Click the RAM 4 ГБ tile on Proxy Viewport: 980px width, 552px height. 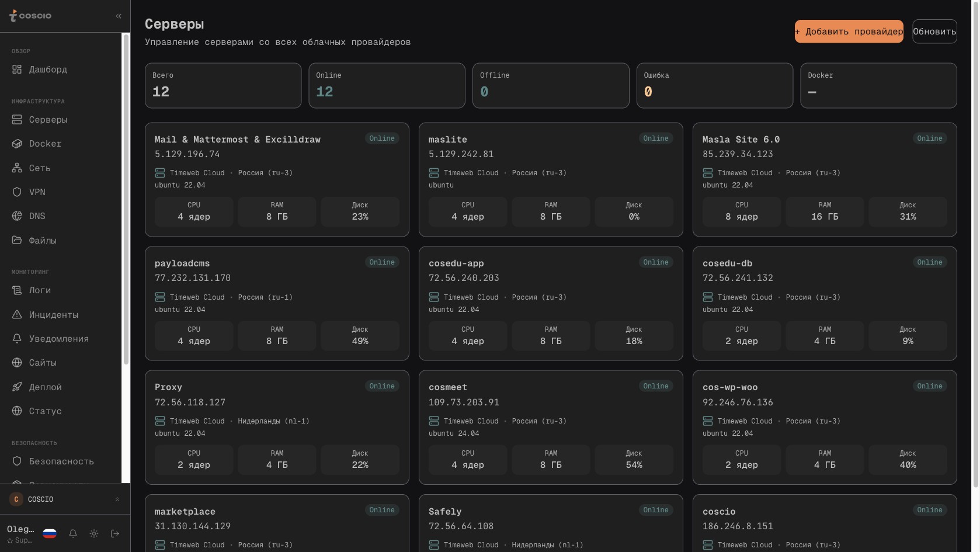(277, 460)
